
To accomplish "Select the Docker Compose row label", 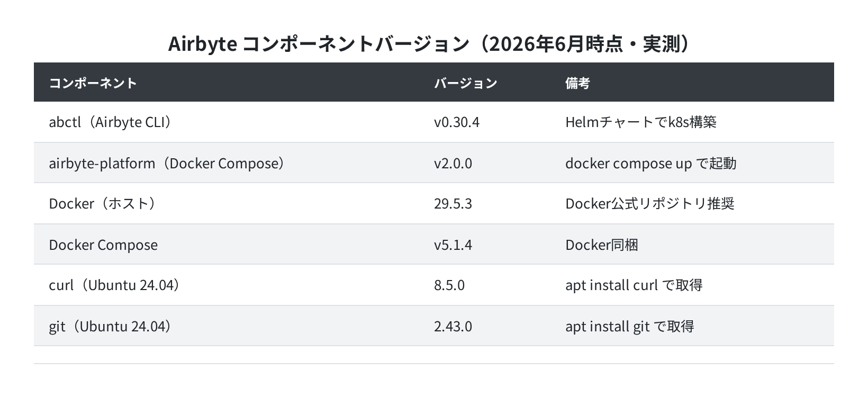I will tap(103, 245).
